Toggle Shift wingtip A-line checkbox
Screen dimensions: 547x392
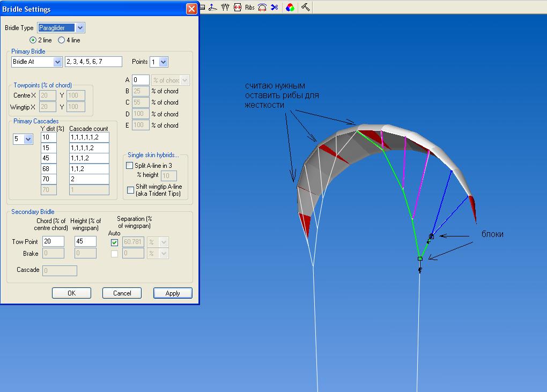click(130, 190)
